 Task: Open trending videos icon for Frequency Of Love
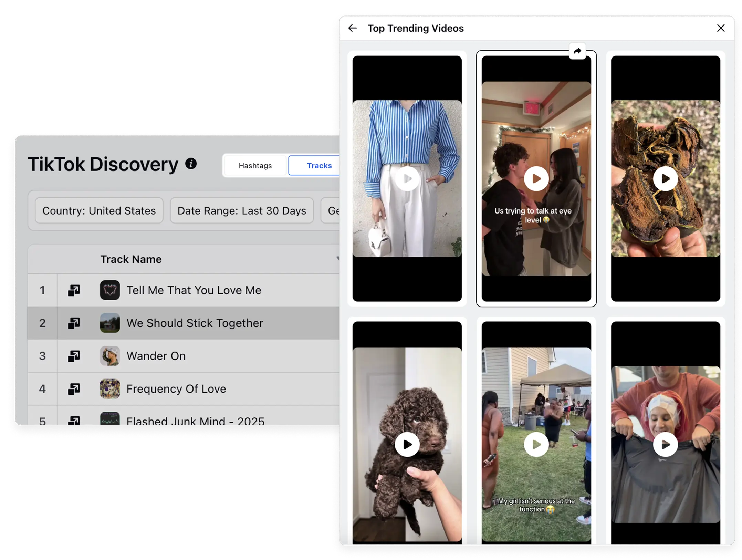(x=74, y=389)
